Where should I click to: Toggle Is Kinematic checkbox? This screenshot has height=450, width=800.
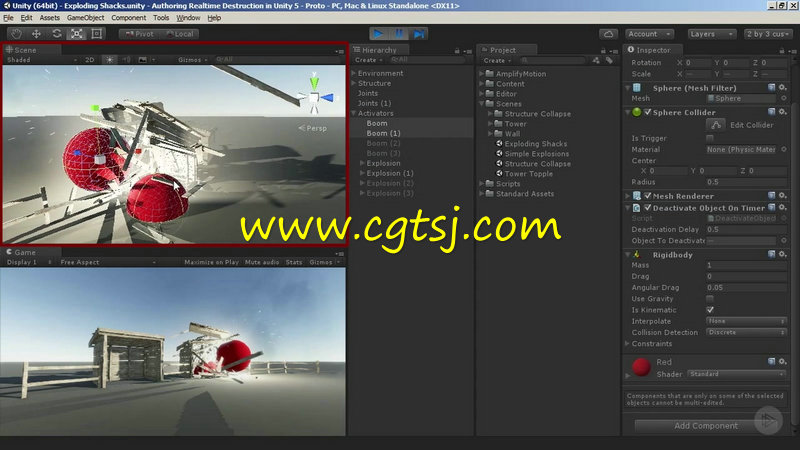pos(710,310)
